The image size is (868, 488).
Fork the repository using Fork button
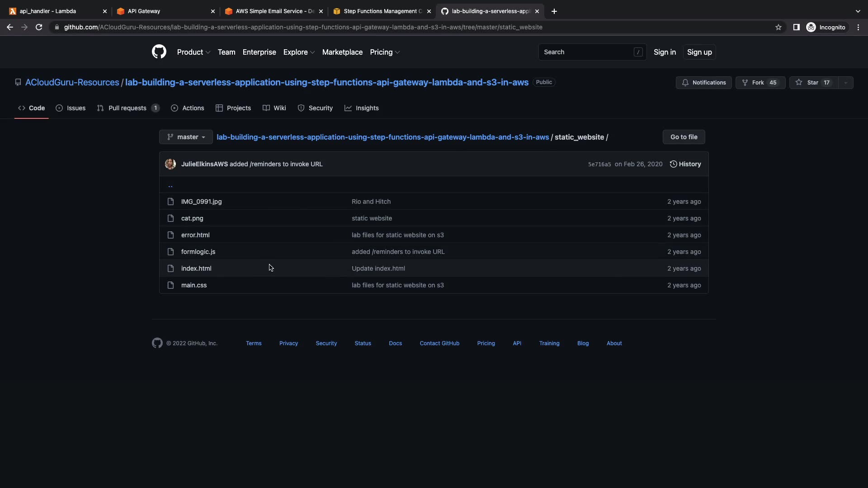760,83
